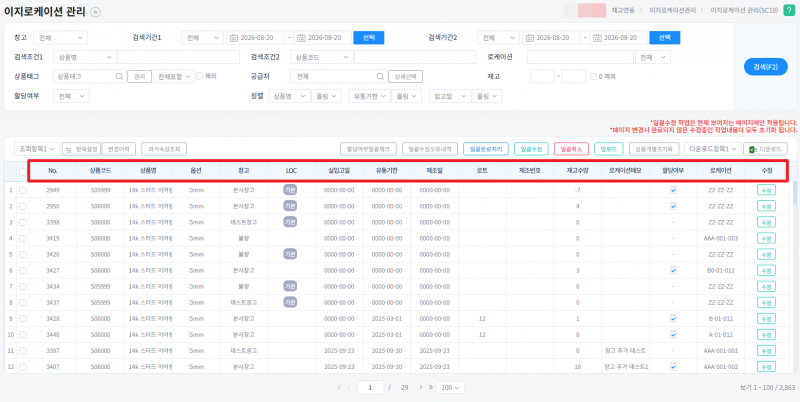
Task: Click the magnifier icon in the 공급처 field
Action: click(x=380, y=77)
